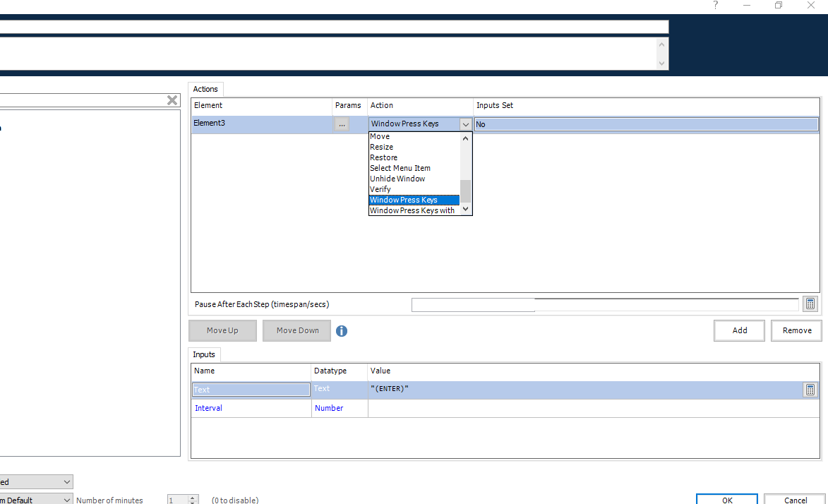Open the dropdown next to Number of minutes
Screen dimensions: 828x504
coord(66,499)
